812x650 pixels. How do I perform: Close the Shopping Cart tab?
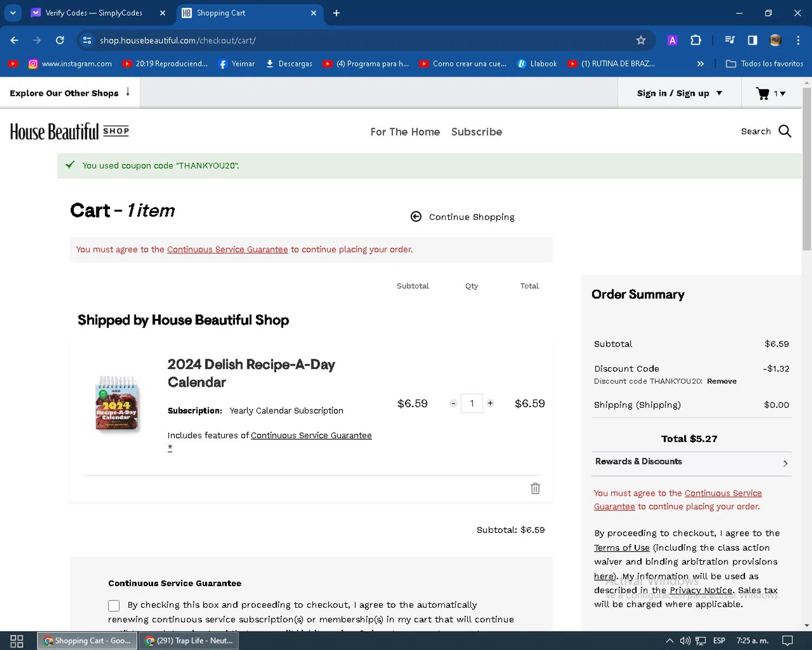[313, 13]
